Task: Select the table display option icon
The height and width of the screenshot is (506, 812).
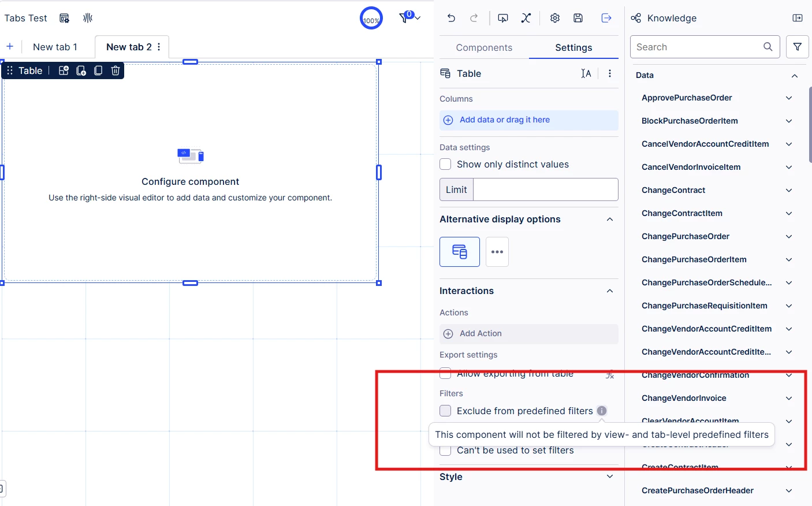Action: pos(460,252)
